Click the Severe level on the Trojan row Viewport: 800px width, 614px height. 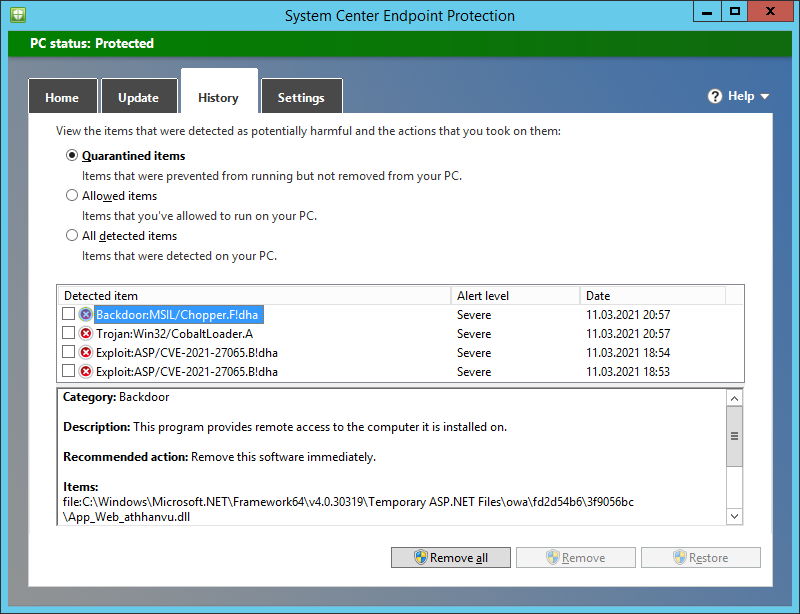pos(474,334)
